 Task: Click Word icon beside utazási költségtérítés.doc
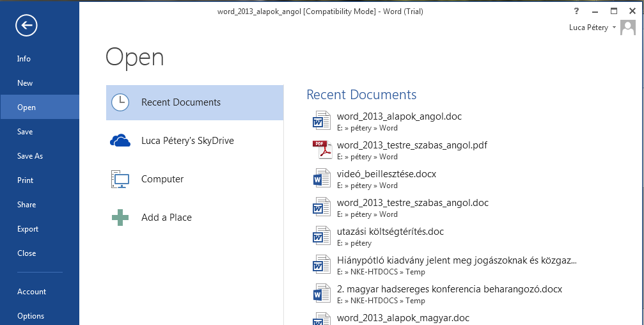(321, 236)
